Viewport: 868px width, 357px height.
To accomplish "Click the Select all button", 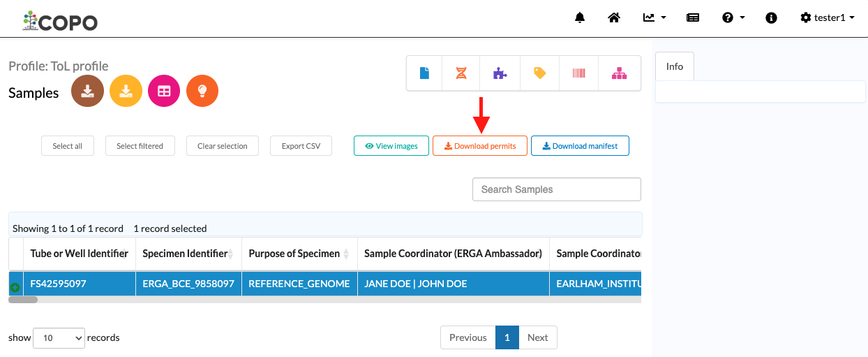I will tap(68, 146).
